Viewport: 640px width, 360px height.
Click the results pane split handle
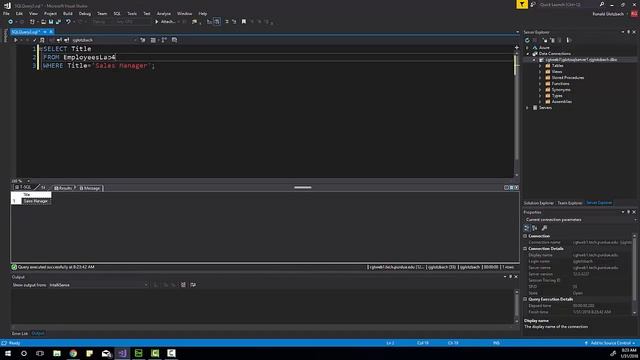pyautogui.click(x=303, y=187)
